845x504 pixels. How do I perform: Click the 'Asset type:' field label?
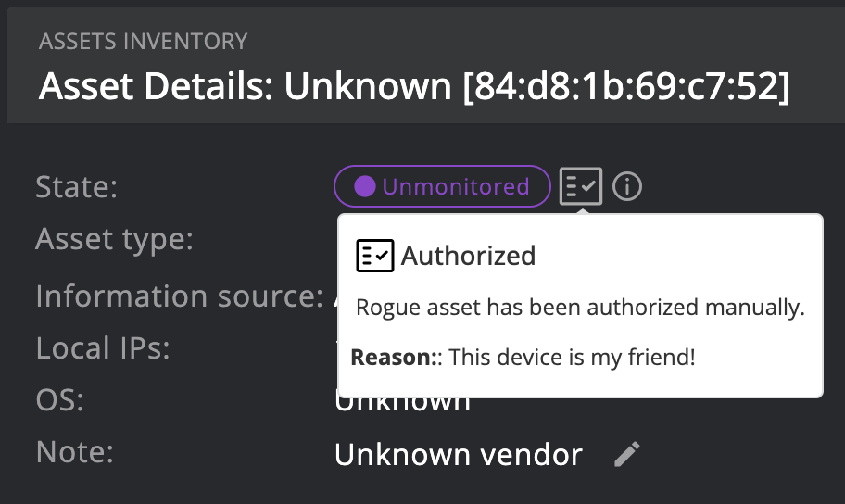coord(114,239)
